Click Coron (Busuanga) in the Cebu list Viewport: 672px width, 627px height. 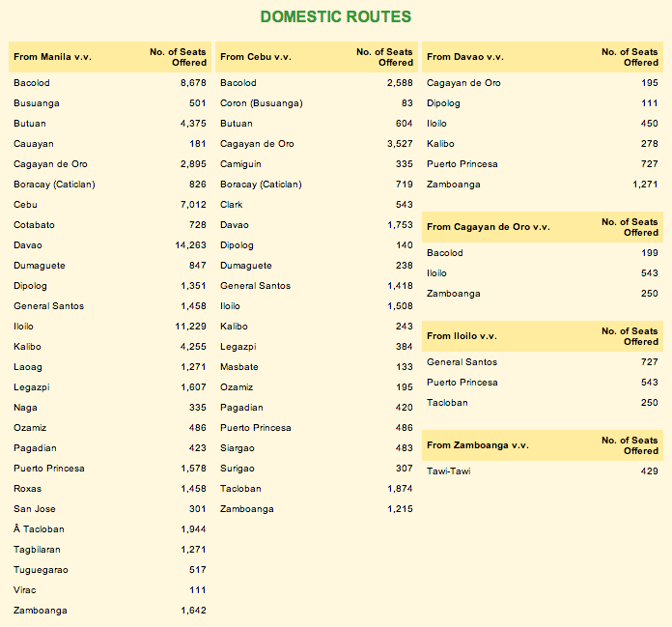point(262,103)
